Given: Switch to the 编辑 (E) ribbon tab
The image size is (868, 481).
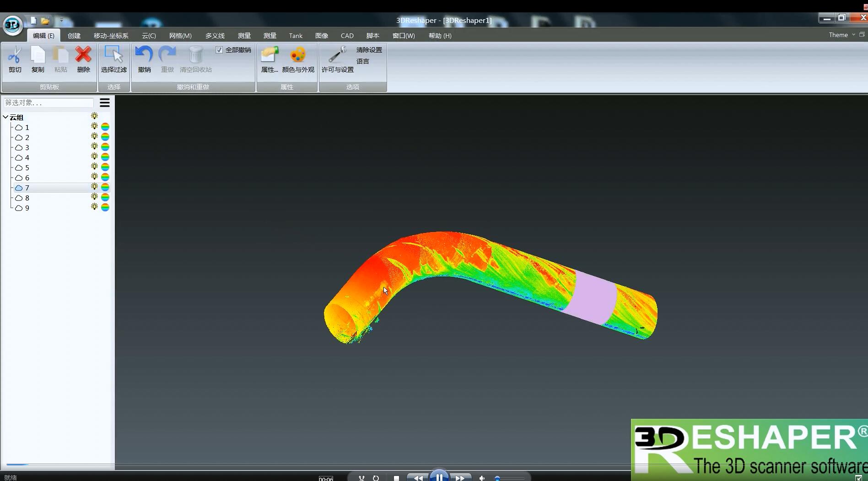Looking at the screenshot, I should point(43,36).
